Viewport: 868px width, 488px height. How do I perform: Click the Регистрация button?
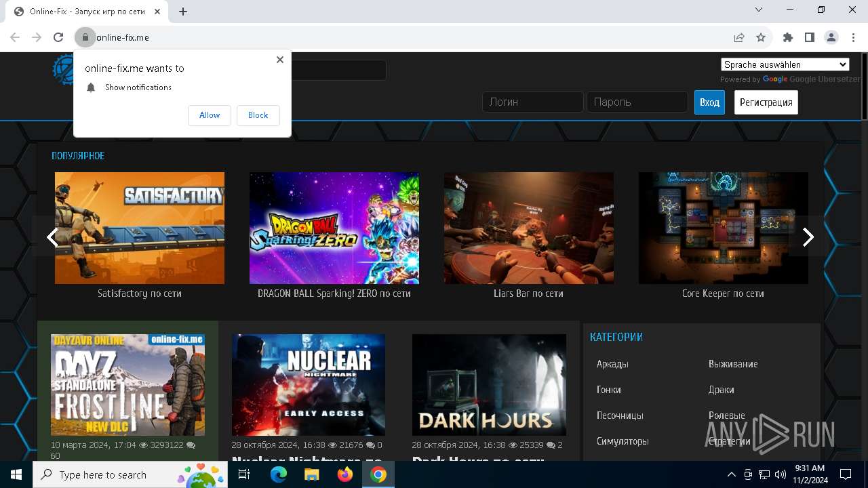(766, 102)
